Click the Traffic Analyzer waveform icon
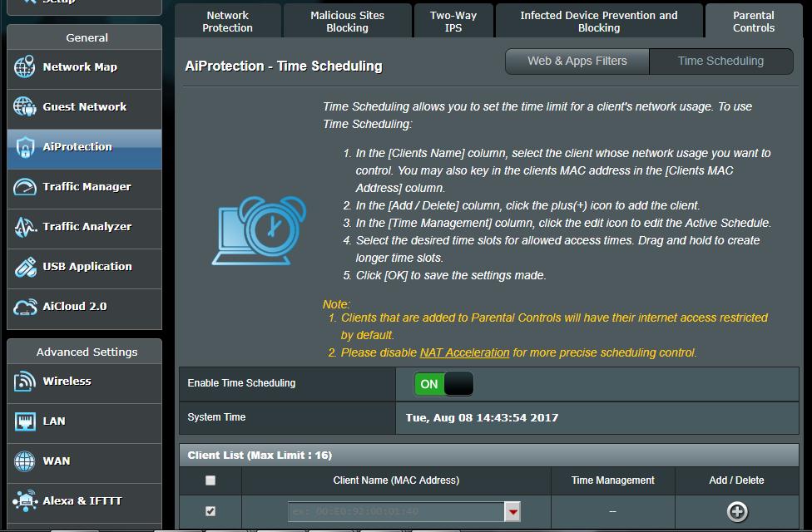 [x=25, y=227]
